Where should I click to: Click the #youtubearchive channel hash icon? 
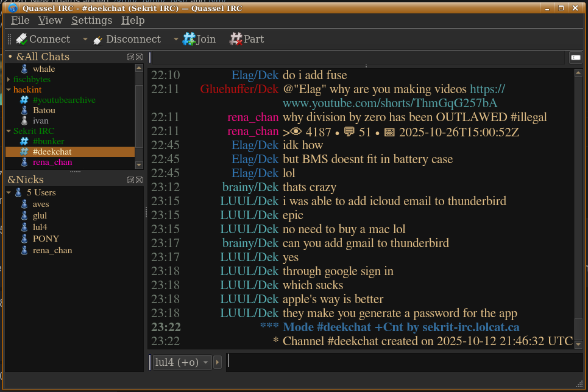pos(24,100)
